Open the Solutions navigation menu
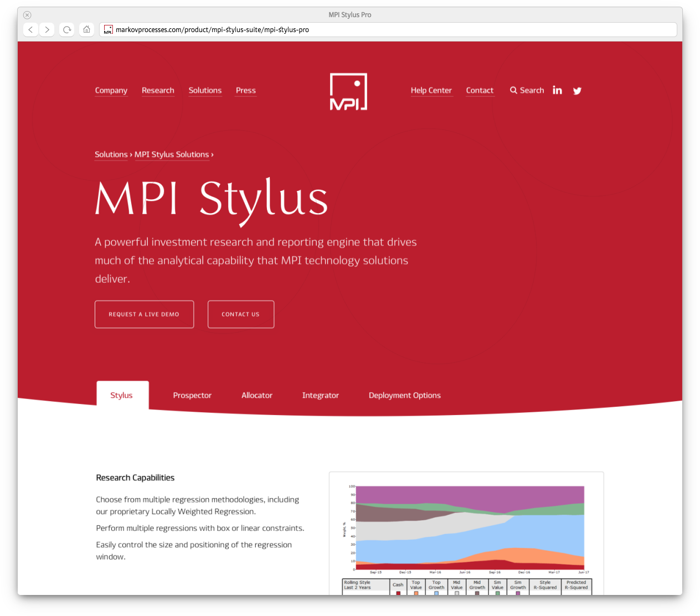 tap(205, 90)
